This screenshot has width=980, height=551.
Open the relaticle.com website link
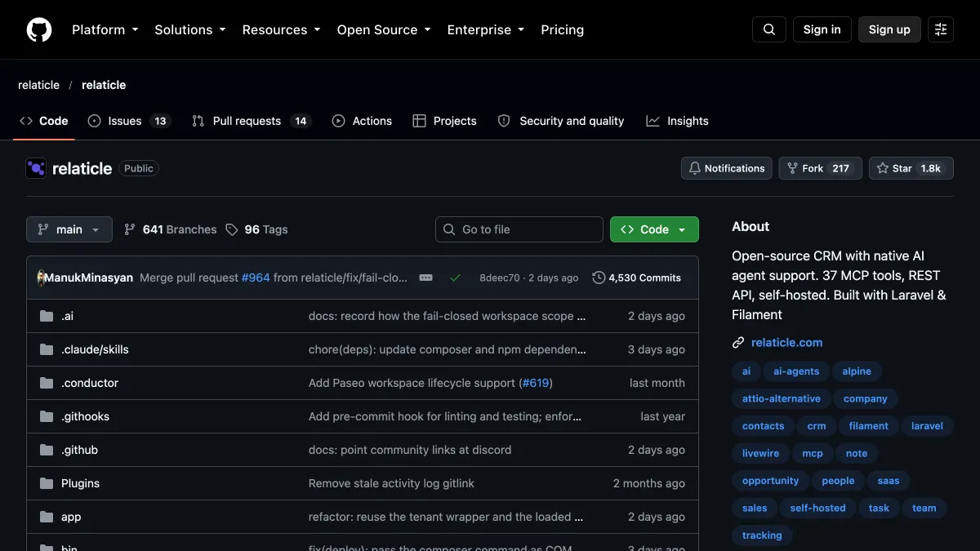coord(786,343)
